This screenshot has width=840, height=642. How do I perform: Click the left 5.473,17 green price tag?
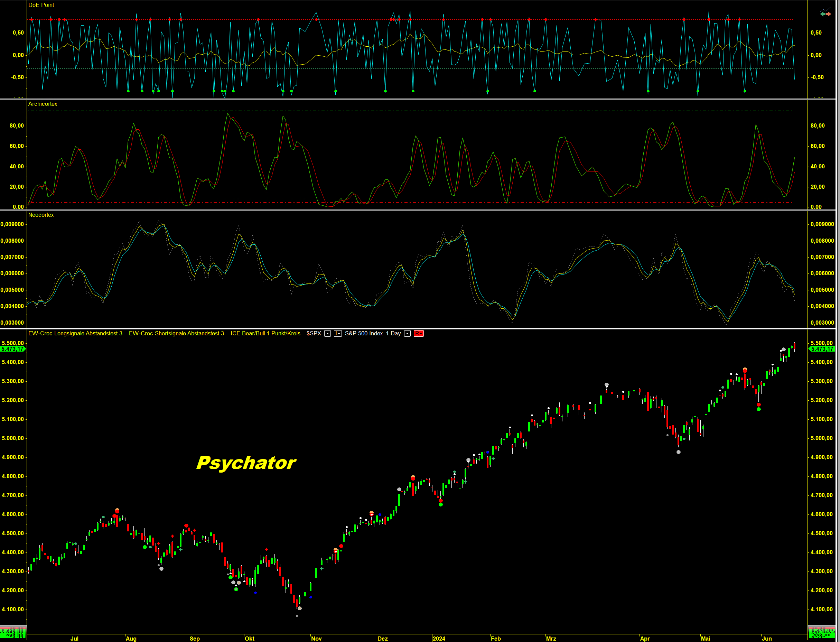pyautogui.click(x=12, y=349)
